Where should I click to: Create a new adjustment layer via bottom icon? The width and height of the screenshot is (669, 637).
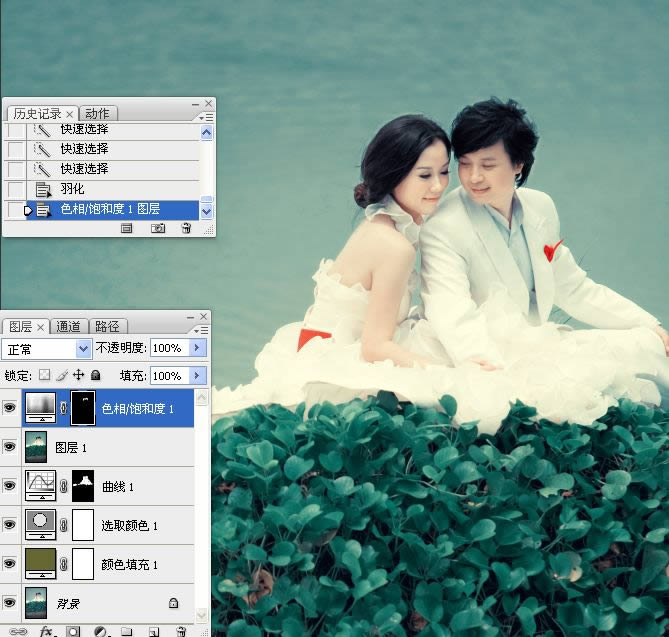[100, 631]
